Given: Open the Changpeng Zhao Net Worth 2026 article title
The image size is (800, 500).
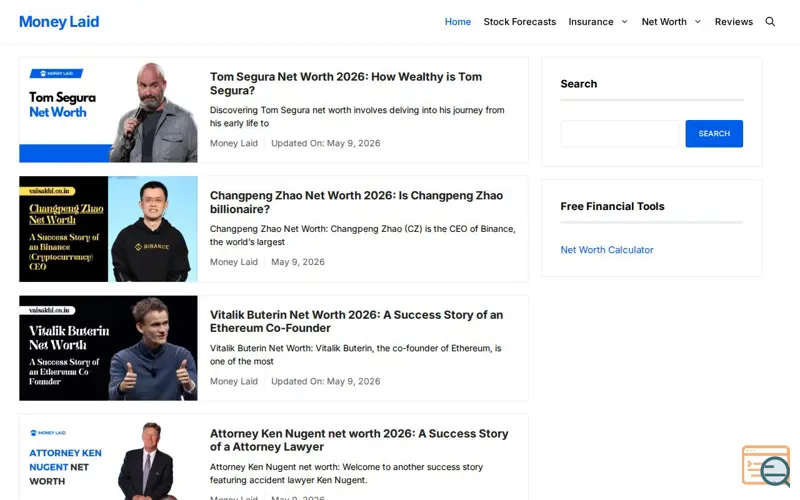Looking at the screenshot, I should tap(356, 202).
